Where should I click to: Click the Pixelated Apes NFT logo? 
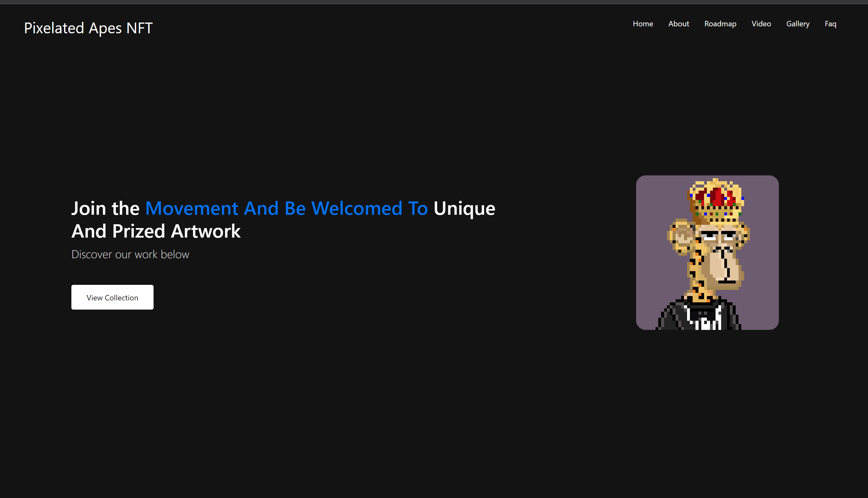(x=88, y=28)
